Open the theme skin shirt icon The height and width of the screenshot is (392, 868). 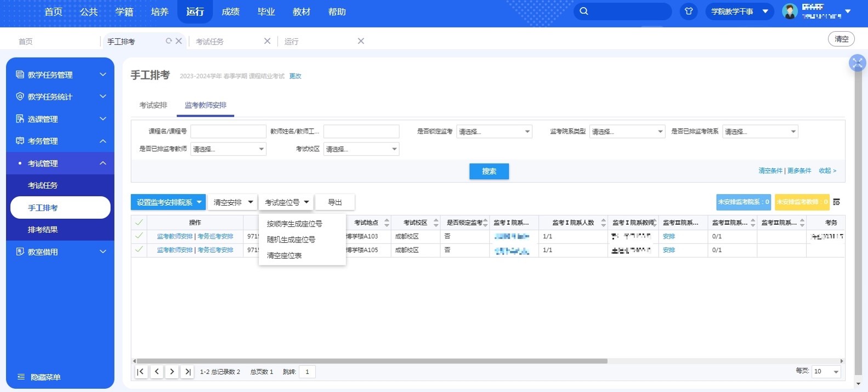tap(689, 11)
